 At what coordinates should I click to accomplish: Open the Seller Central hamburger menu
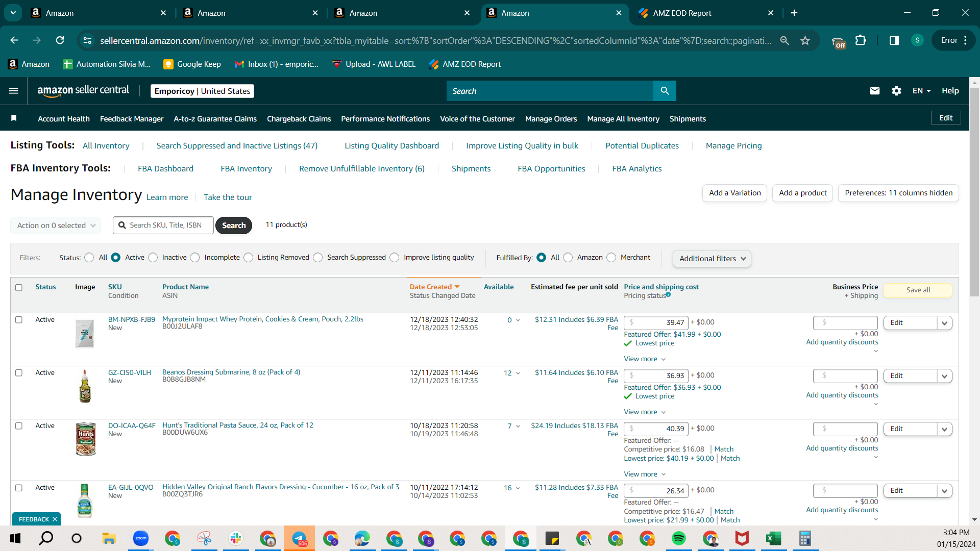14,91
